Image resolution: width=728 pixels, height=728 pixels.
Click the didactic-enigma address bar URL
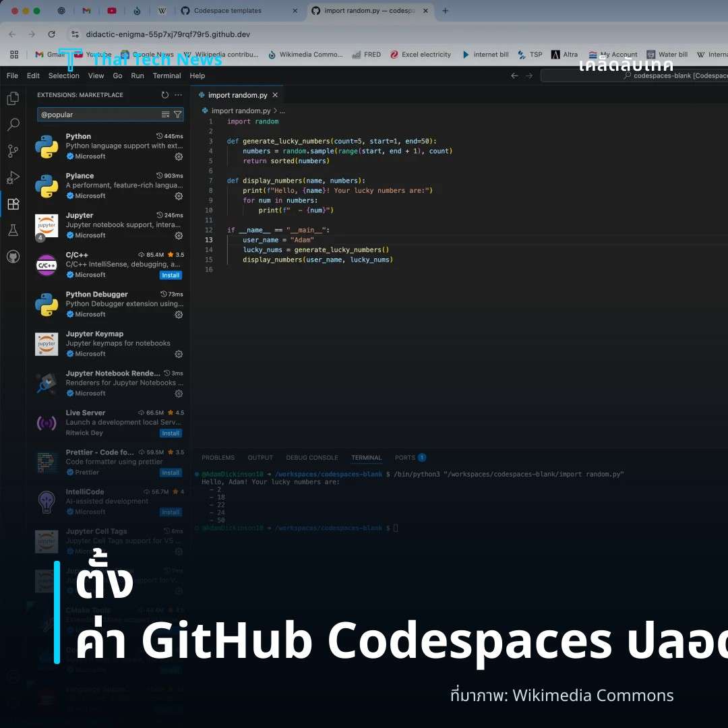(168, 34)
